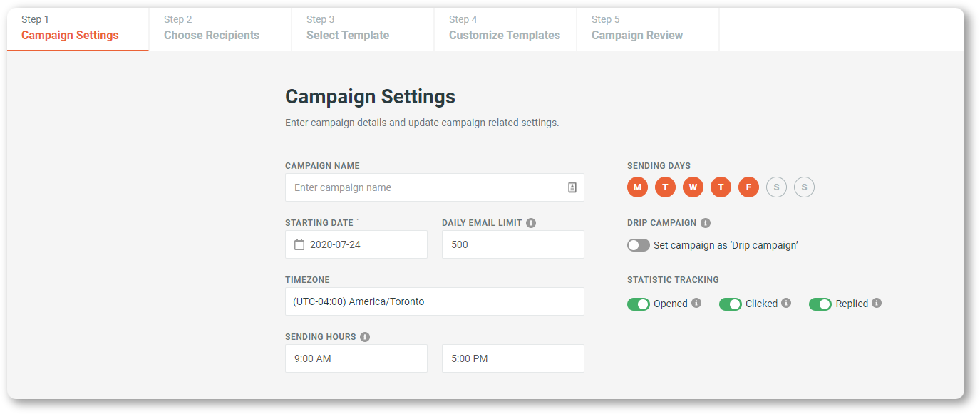Open Step 5 Campaign Review tab
Viewport: 980px width, 414px height.
pyautogui.click(x=648, y=29)
